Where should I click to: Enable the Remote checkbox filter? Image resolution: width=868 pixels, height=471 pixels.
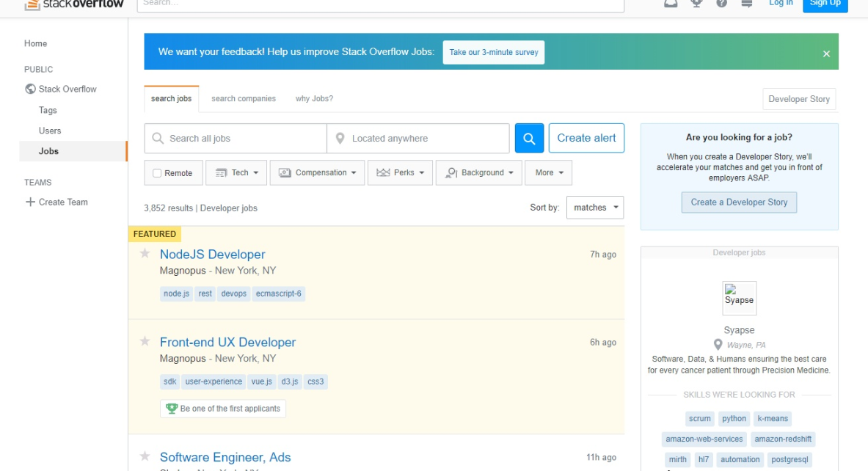pos(157,173)
